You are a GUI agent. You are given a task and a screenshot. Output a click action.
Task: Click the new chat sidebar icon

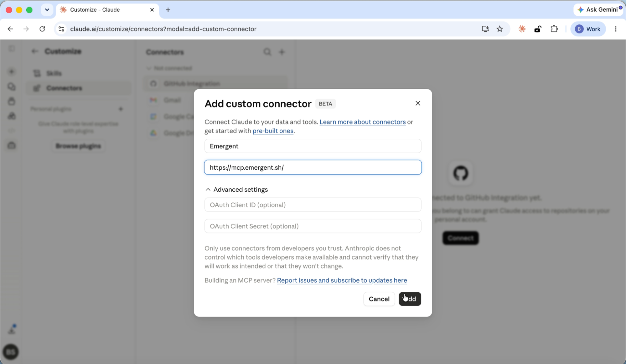pyautogui.click(x=12, y=72)
